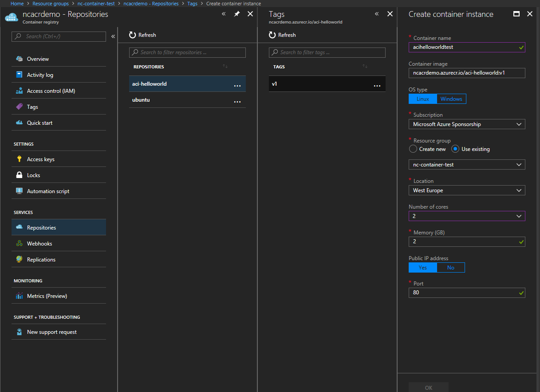Image resolution: width=540 pixels, height=392 pixels.
Task: Click the yellow Access keys icon
Action: [19, 159]
